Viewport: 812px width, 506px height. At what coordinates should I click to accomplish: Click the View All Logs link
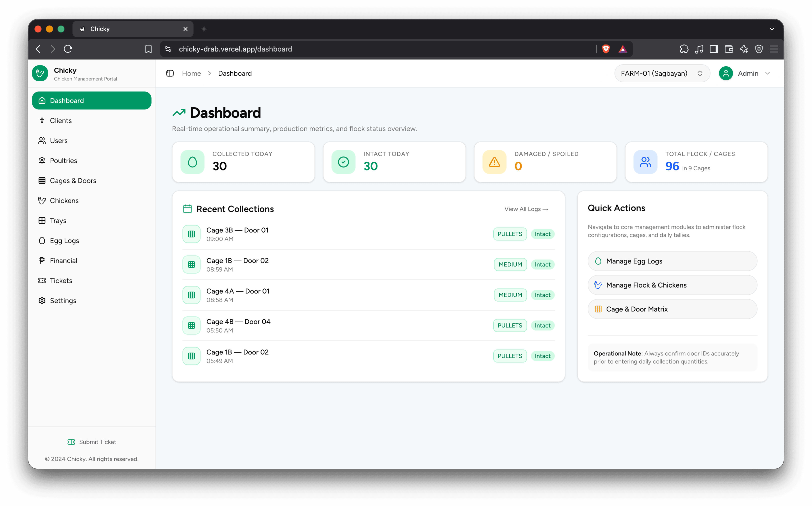click(526, 209)
